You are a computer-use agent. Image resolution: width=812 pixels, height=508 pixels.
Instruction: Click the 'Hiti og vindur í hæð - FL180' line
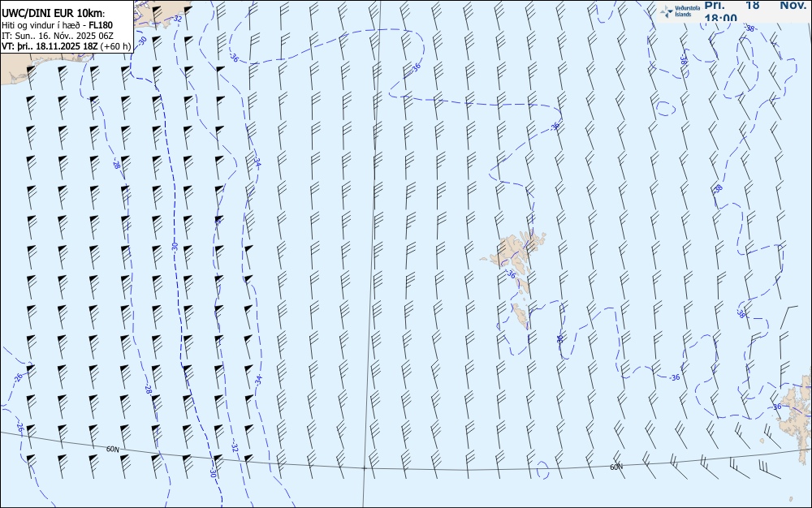[57, 25]
